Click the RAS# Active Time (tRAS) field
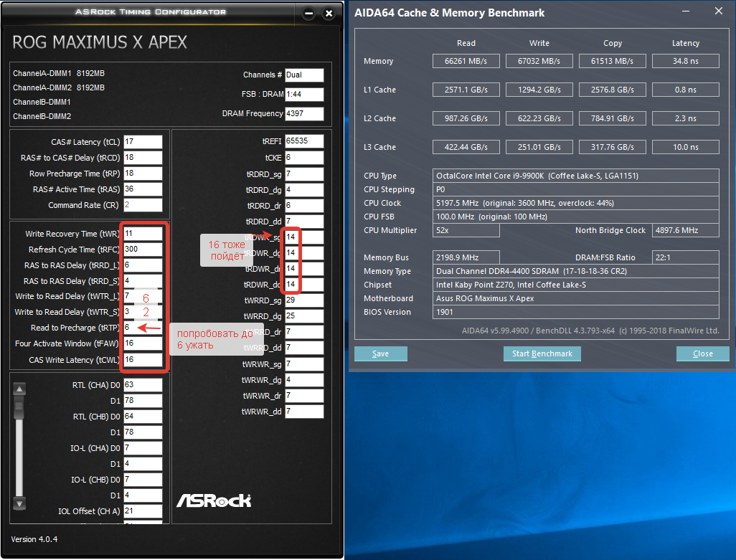 pyautogui.click(x=143, y=189)
